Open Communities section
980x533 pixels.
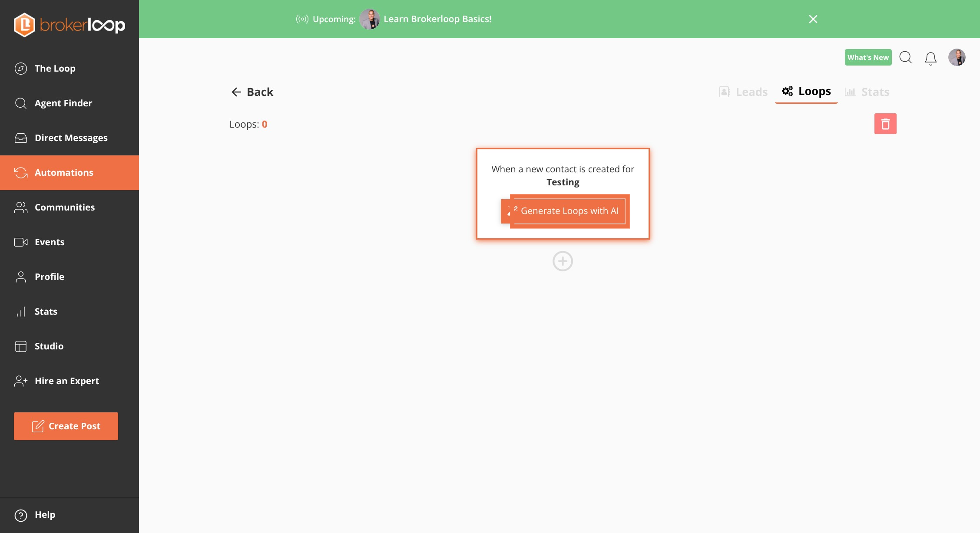click(70, 207)
